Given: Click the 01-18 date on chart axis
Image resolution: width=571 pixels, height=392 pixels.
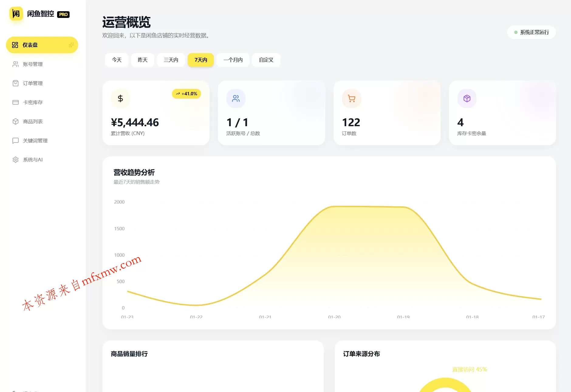Looking at the screenshot, I should pyautogui.click(x=472, y=317).
